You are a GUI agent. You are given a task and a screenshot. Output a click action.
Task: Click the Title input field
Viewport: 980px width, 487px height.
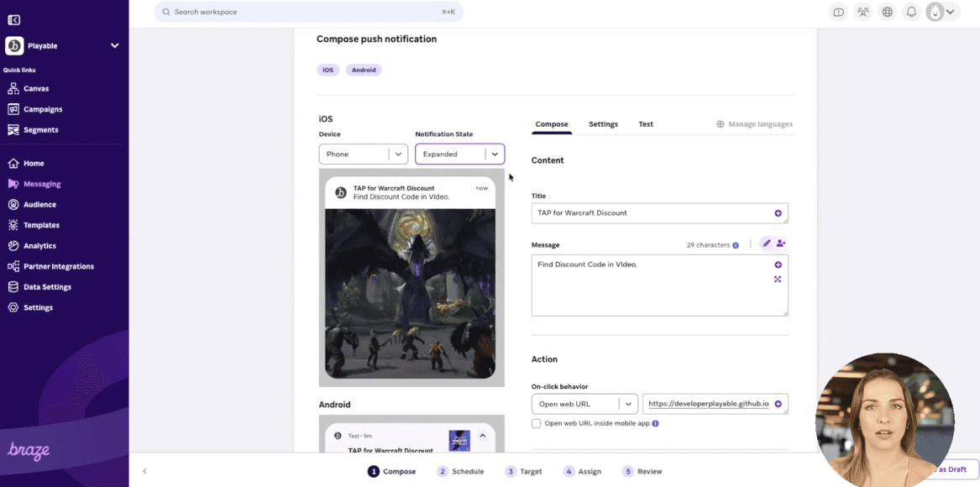point(659,213)
